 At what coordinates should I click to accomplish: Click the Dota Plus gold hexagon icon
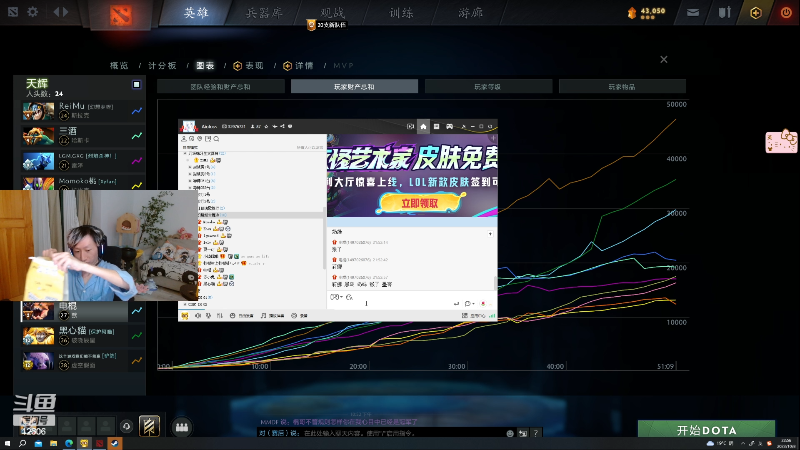(756, 13)
